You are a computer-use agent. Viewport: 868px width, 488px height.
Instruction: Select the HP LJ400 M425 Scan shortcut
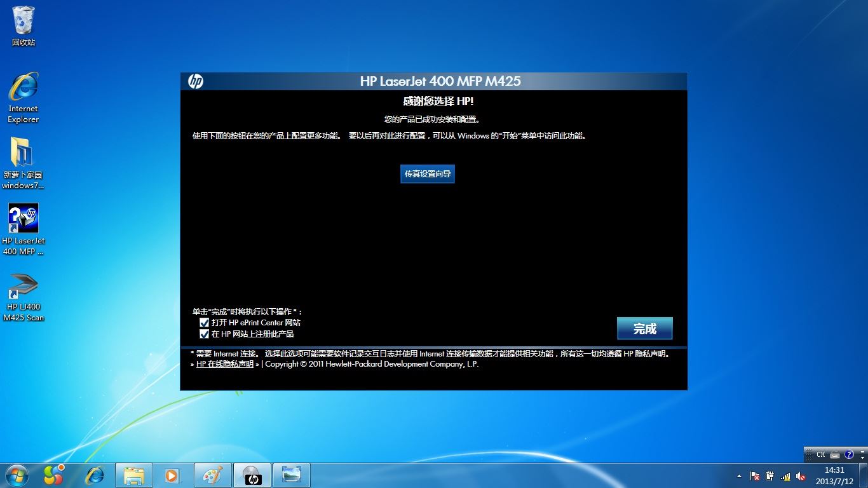24,297
